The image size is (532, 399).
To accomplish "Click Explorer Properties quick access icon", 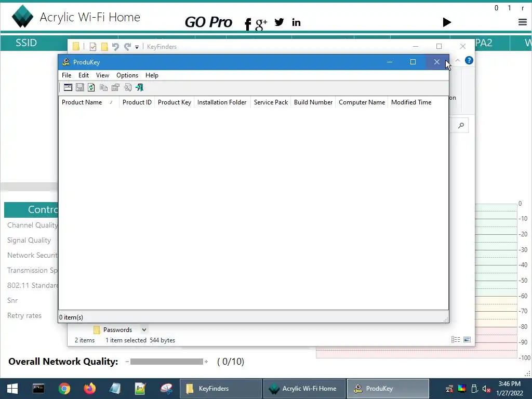I will click(x=92, y=47).
